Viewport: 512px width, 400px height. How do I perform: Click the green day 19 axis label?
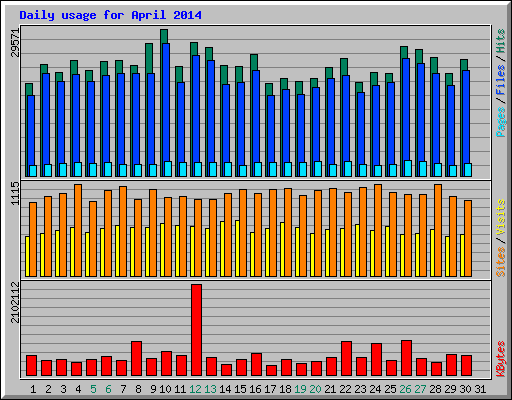tap(300, 389)
